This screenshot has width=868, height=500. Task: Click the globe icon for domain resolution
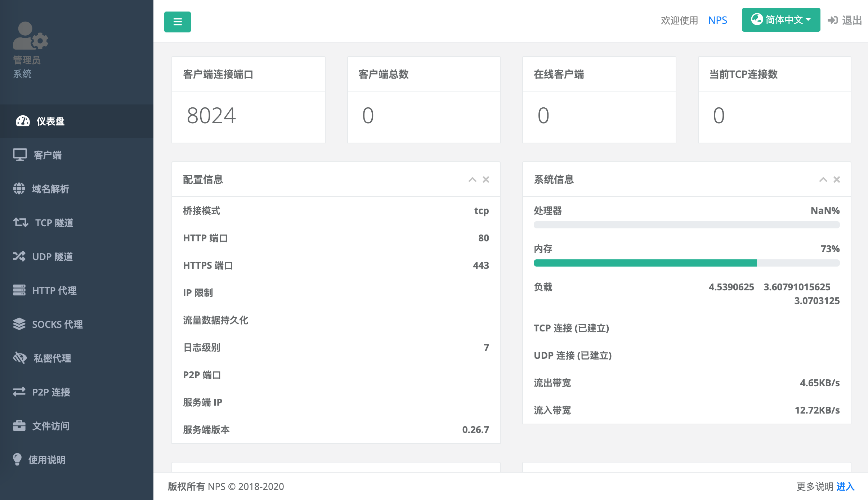[x=19, y=188]
